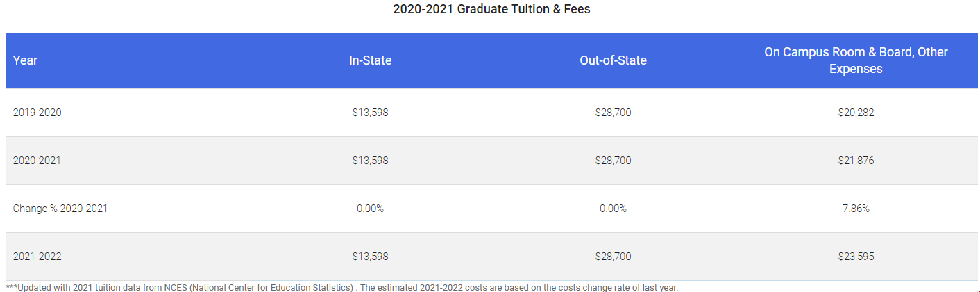980x292 pixels.
Task: Click the 7.86% change cell
Action: [x=856, y=208]
